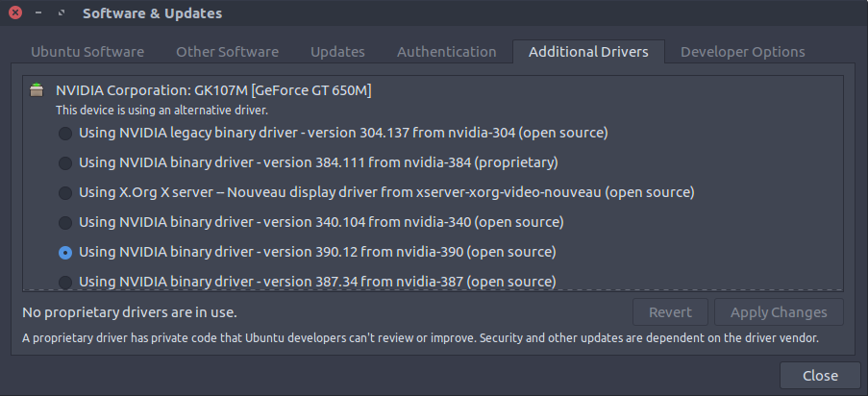Viewport: 868px width, 396px height.
Task: Click the 'Software & Updates' window title
Action: point(152,13)
